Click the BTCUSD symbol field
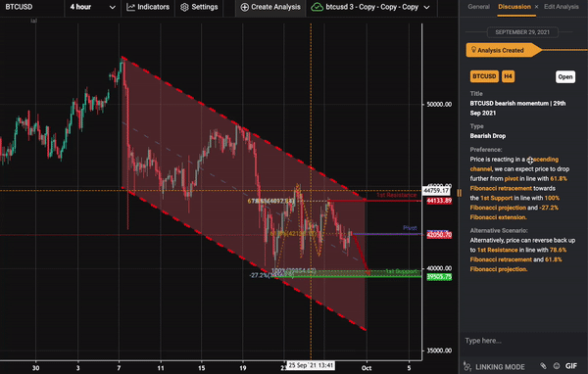 [x=31, y=7]
